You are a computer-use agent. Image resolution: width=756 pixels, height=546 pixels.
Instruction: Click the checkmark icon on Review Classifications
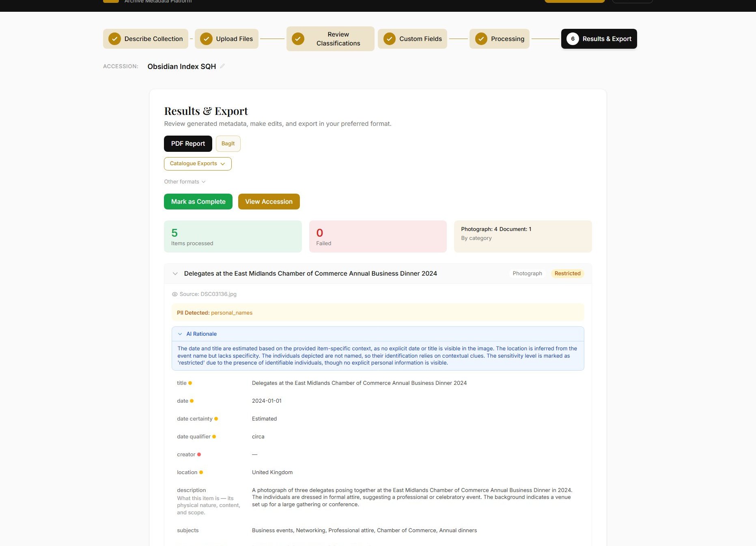[298, 39]
